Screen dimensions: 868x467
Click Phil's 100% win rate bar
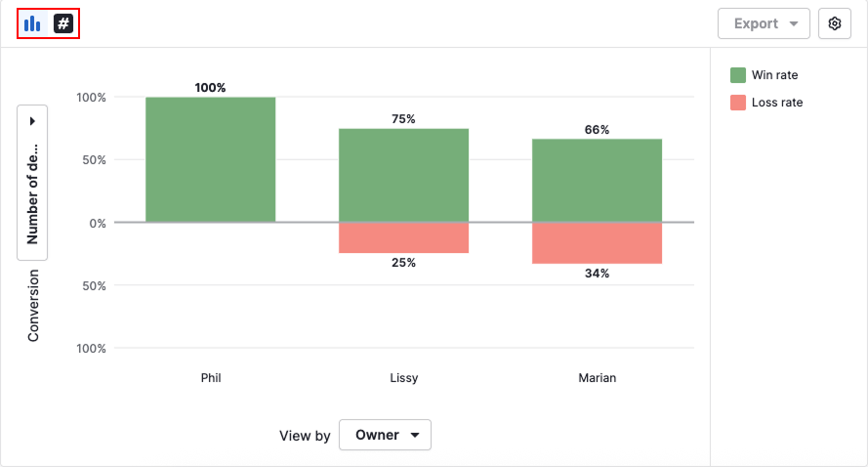[211, 160]
